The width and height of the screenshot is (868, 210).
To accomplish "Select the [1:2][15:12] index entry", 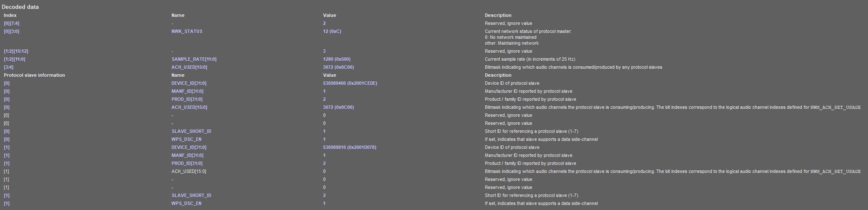I will tap(16, 51).
